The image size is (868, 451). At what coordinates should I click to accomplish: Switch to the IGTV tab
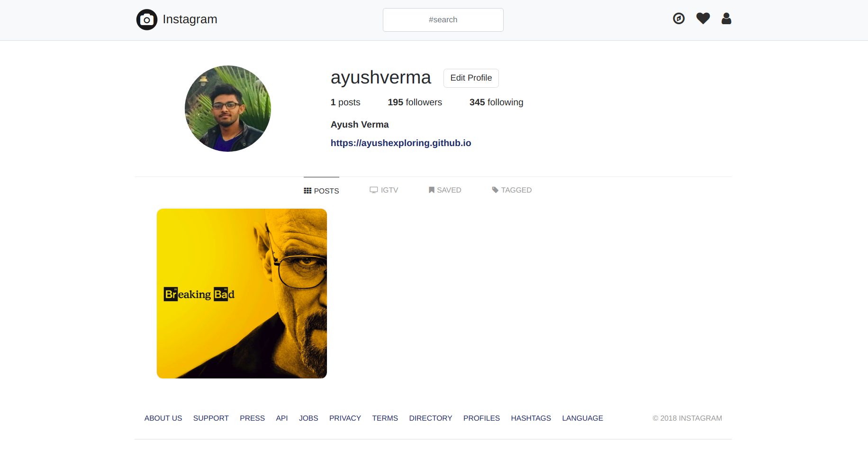[x=384, y=190]
